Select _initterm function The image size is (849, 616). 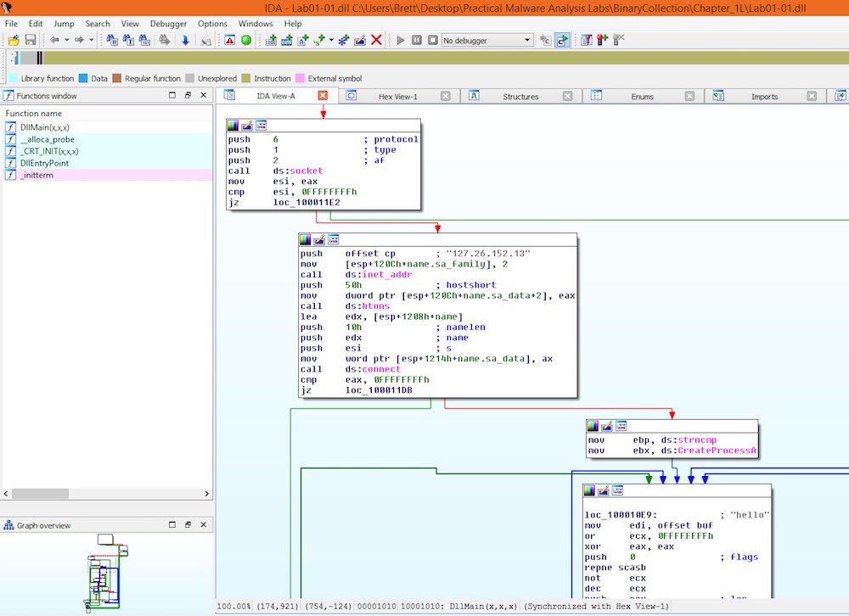click(x=107, y=175)
